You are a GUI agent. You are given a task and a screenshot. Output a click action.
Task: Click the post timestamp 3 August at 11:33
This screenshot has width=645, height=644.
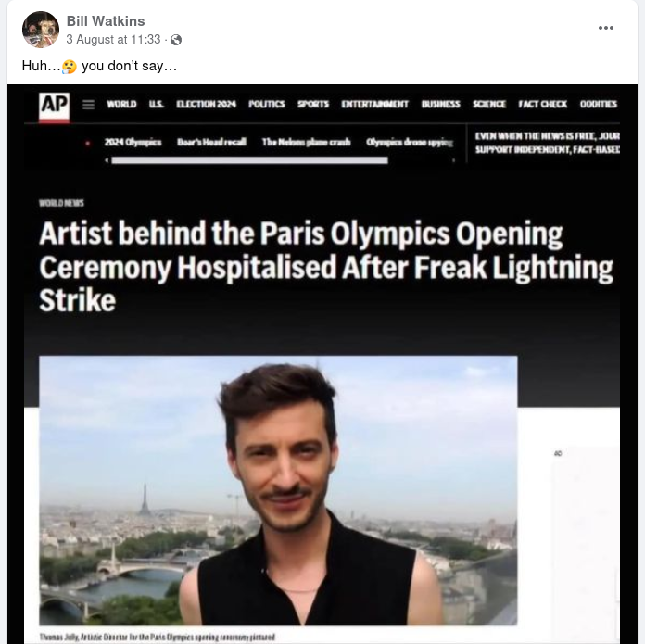[x=113, y=40]
